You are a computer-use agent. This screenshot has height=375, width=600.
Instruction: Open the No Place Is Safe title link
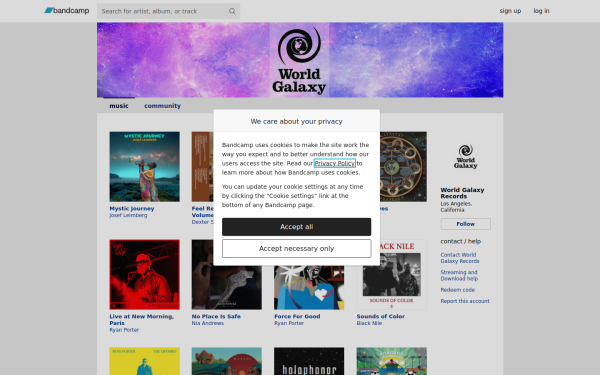216,316
